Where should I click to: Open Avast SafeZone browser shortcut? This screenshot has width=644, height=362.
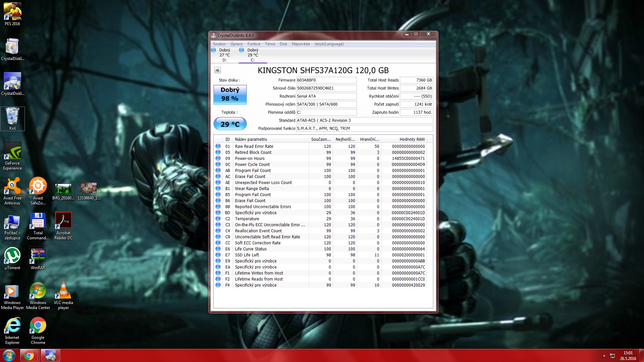pos(38,191)
